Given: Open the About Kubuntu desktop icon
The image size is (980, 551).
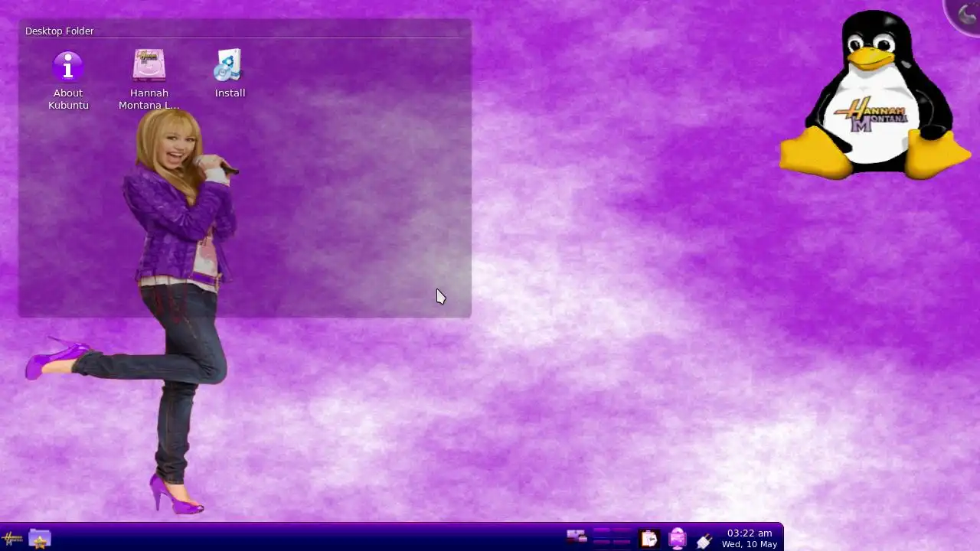Looking at the screenshot, I should [68, 66].
